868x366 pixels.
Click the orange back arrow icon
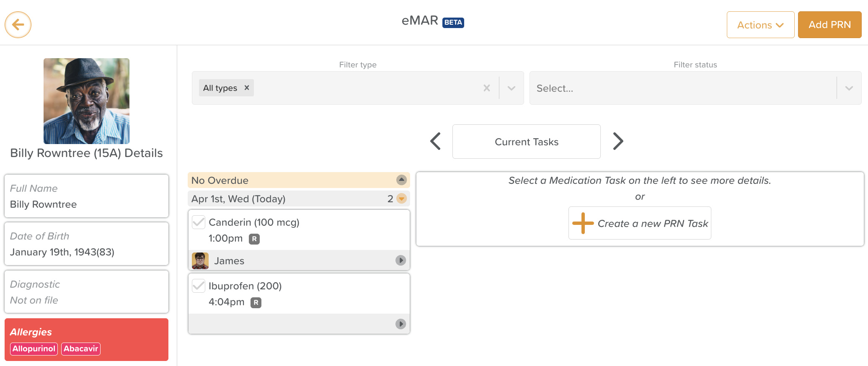(18, 25)
